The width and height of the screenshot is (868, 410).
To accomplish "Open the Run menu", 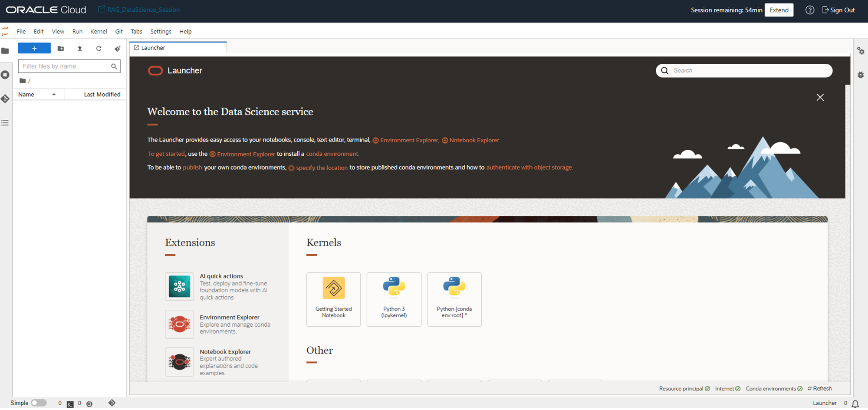I will (x=77, y=31).
